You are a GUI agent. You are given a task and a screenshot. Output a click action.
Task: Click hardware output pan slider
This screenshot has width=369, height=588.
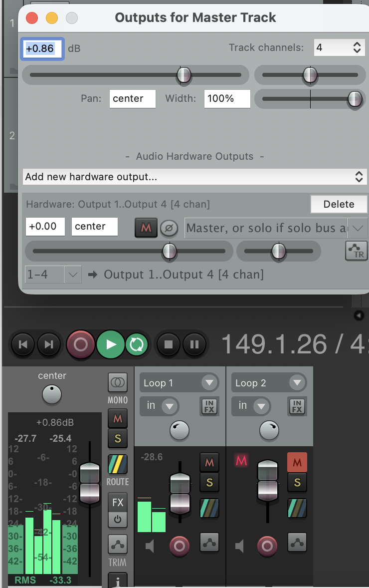[279, 251]
